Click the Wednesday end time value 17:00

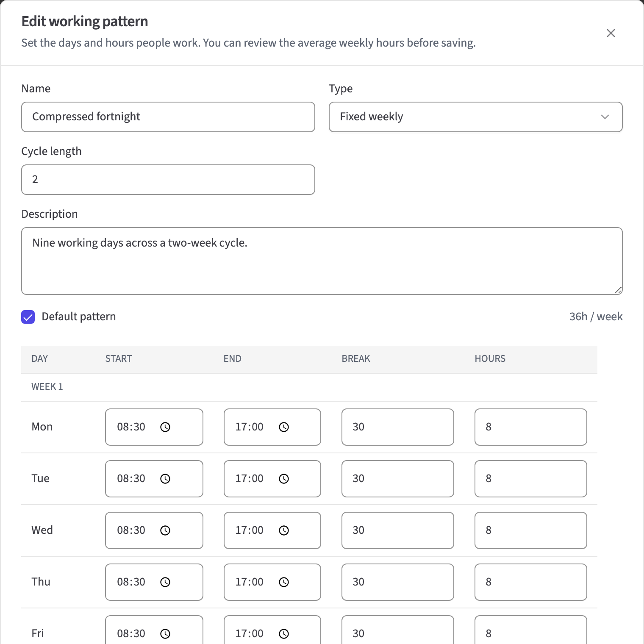pos(249,530)
